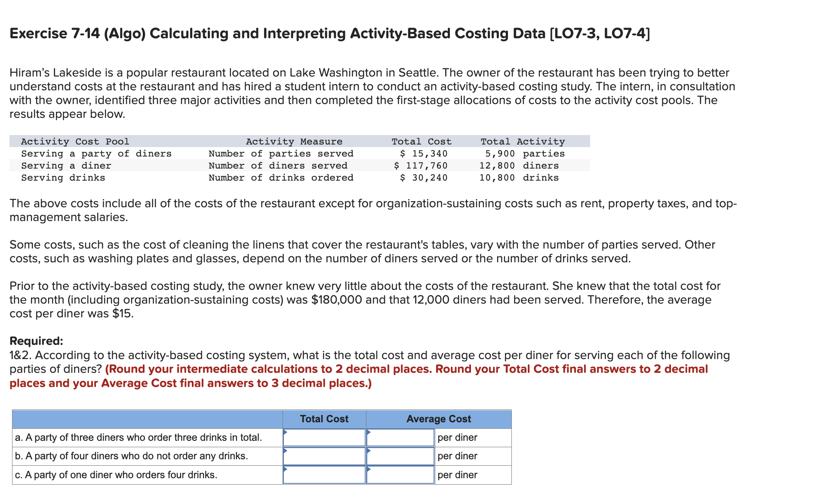Image resolution: width=837 pixels, height=504 pixels.
Task: Select the Total Cost column header
Action: tap(324, 418)
